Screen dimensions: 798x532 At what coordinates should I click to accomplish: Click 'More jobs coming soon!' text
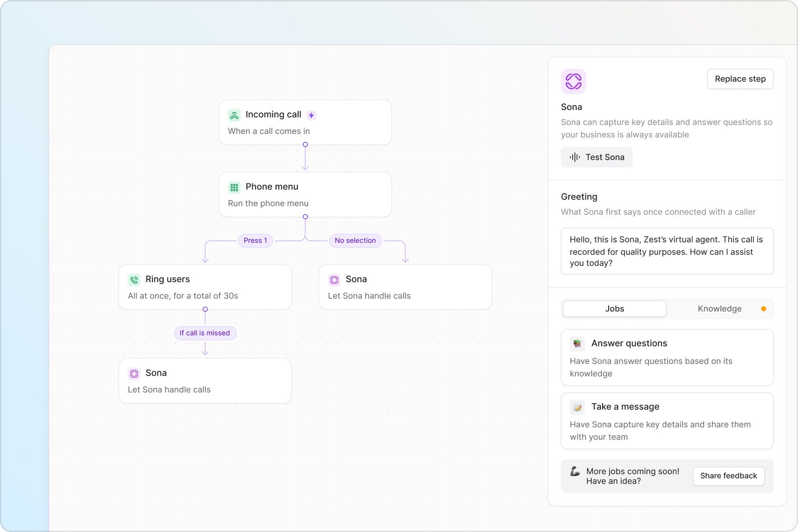coord(633,471)
